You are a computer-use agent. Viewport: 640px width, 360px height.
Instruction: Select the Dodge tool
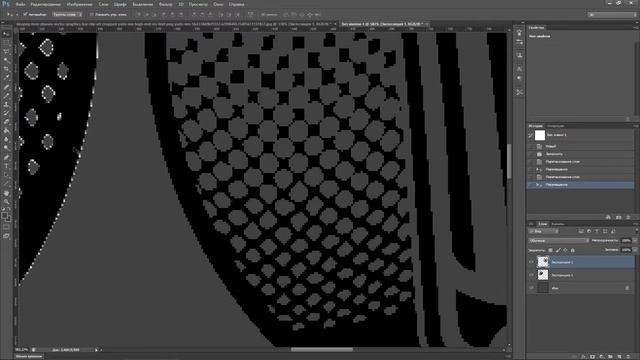point(6,148)
